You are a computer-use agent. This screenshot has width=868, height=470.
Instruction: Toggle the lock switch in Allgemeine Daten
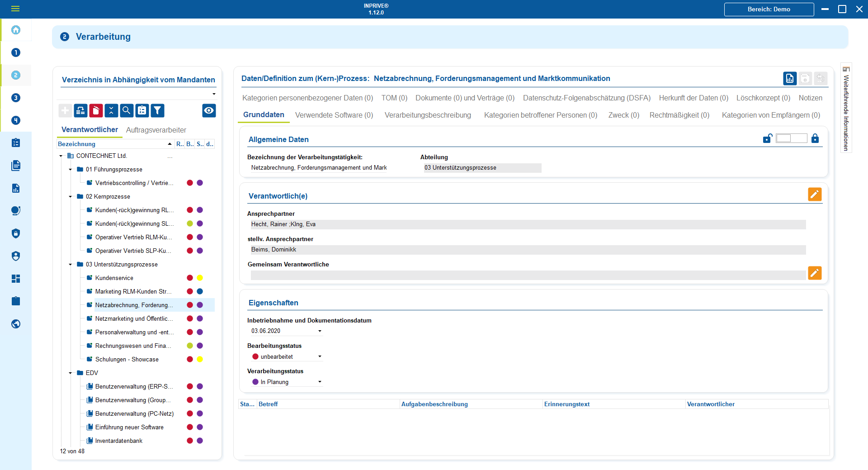coord(791,138)
